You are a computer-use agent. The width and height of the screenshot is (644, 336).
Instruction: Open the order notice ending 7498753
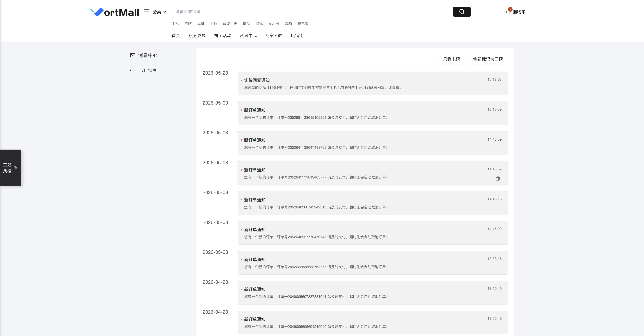373,143
